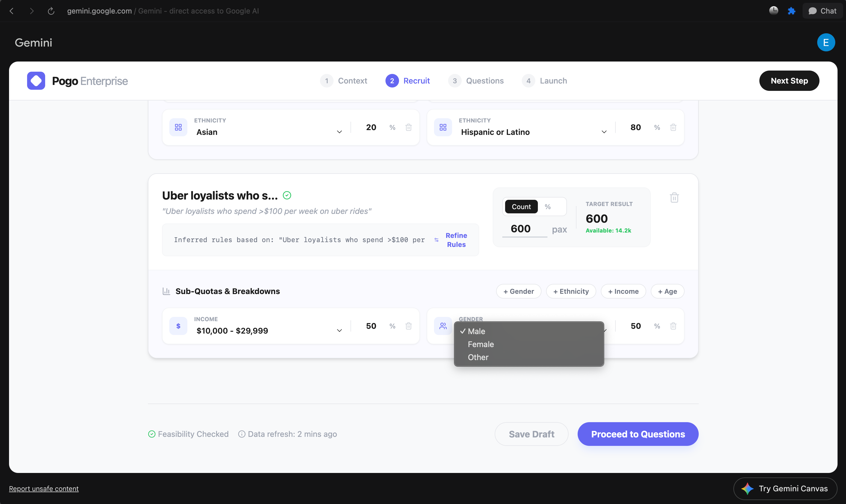
Task: Remove the Income sub-quota with trash icon
Action: point(409,326)
